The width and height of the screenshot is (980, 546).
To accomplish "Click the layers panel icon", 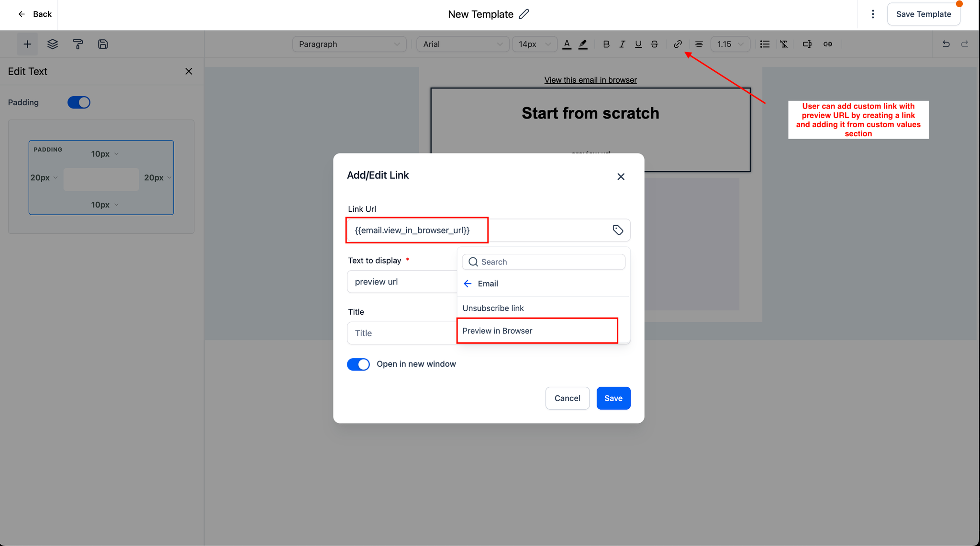I will click(x=53, y=44).
